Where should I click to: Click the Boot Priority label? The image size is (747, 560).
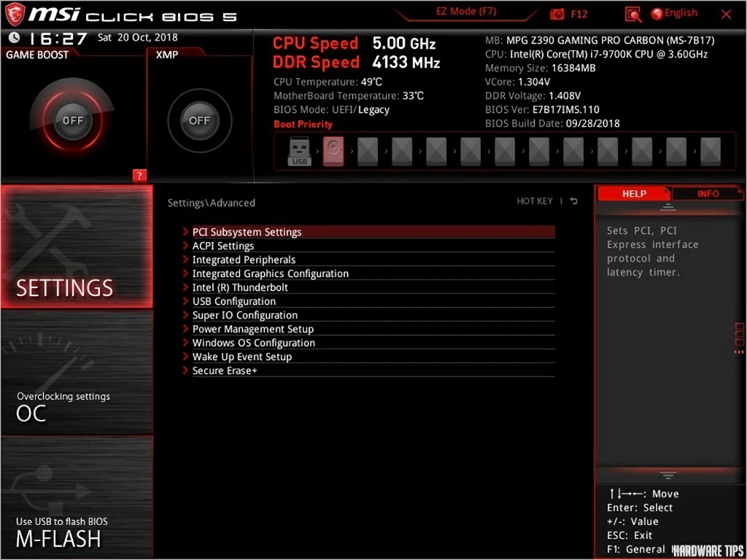[303, 124]
